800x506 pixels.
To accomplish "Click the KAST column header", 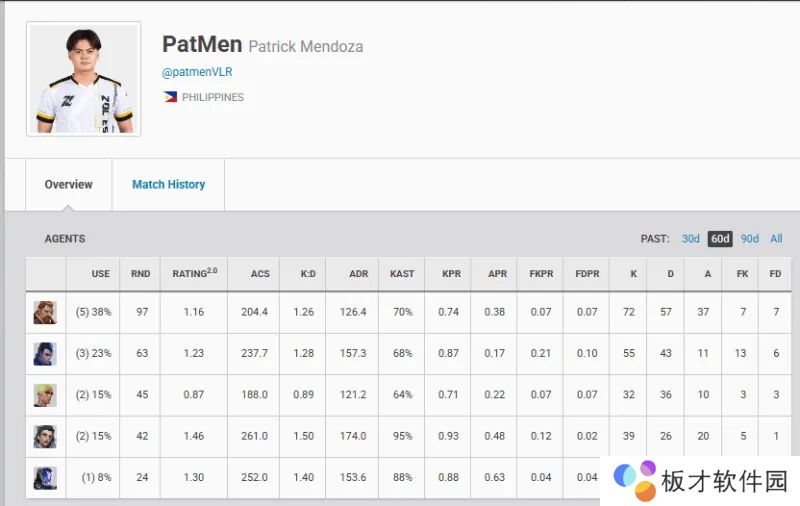I will pyautogui.click(x=402, y=273).
